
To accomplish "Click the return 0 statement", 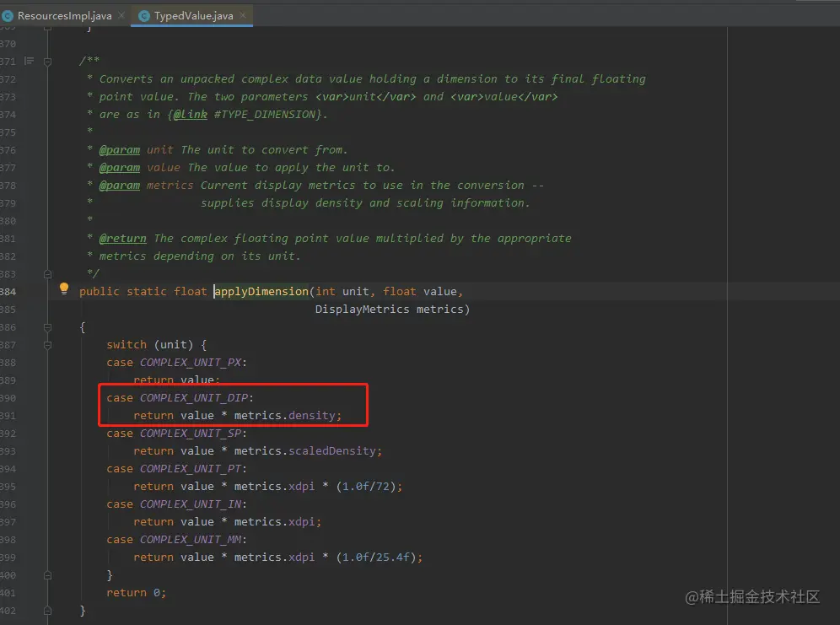I will tap(136, 593).
